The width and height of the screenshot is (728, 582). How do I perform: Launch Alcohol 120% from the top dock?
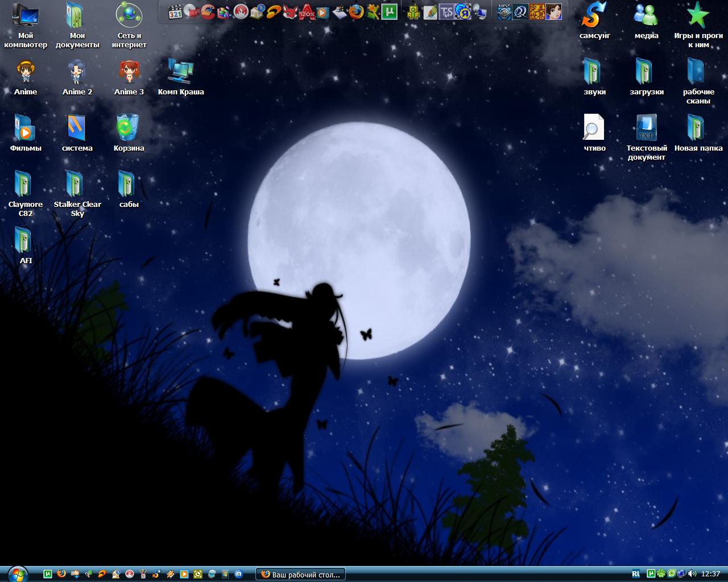click(307, 11)
